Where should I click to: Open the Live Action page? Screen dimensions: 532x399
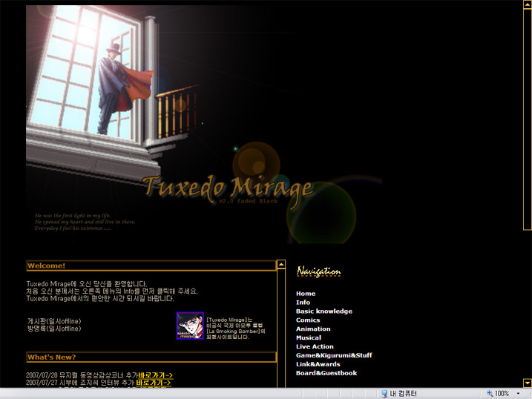pyautogui.click(x=315, y=346)
